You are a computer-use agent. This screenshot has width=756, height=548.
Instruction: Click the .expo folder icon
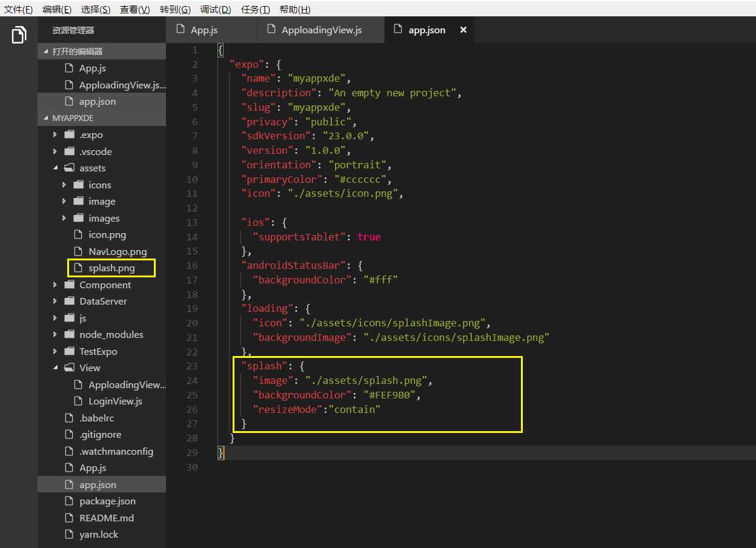69,134
